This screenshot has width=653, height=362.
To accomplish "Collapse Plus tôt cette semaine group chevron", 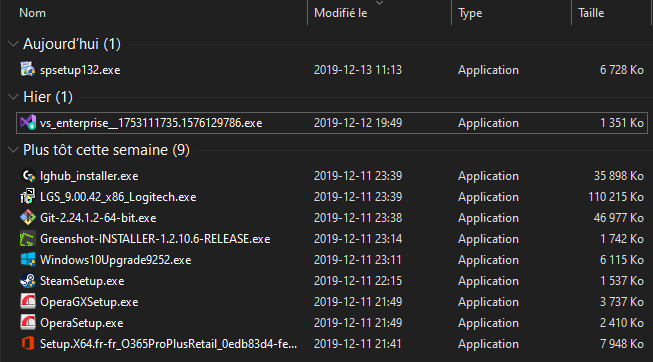I will (x=13, y=150).
